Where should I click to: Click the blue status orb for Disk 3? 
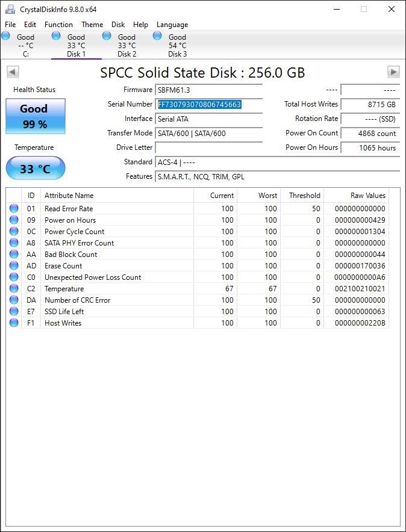(157, 36)
